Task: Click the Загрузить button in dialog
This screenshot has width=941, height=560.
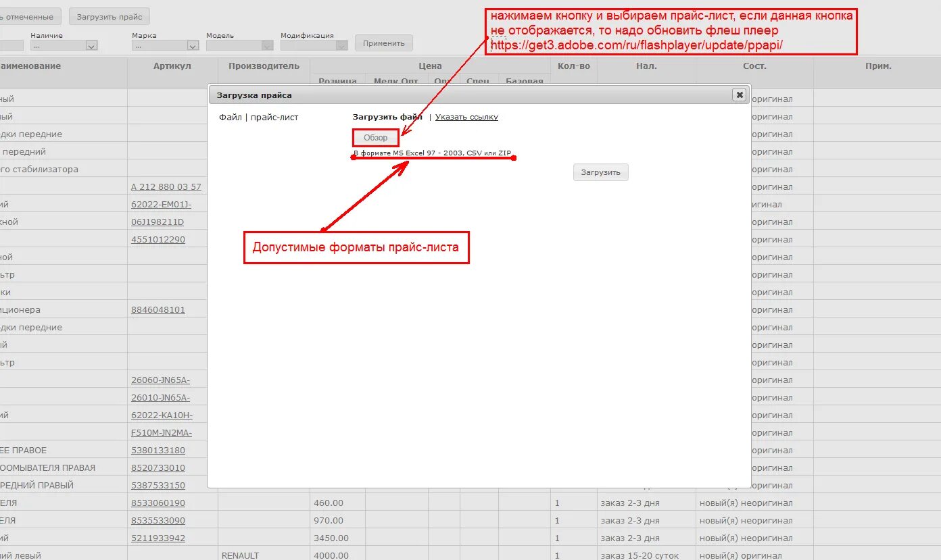Action: pyautogui.click(x=601, y=172)
